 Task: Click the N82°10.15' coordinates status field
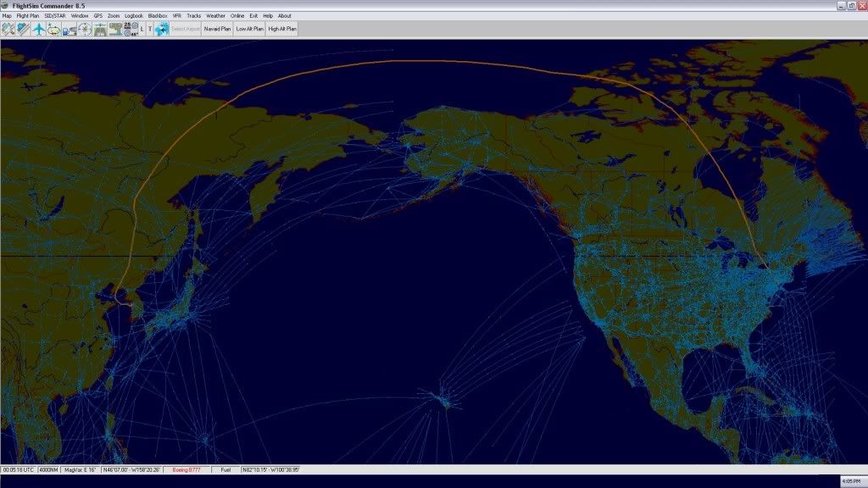point(270,469)
